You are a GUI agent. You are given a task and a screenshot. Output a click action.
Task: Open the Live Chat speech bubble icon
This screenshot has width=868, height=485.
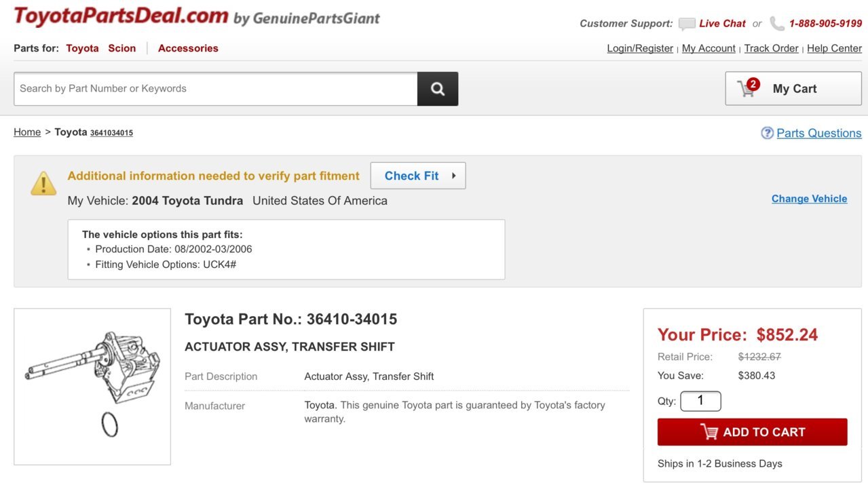pyautogui.click(x=687, y=24)
